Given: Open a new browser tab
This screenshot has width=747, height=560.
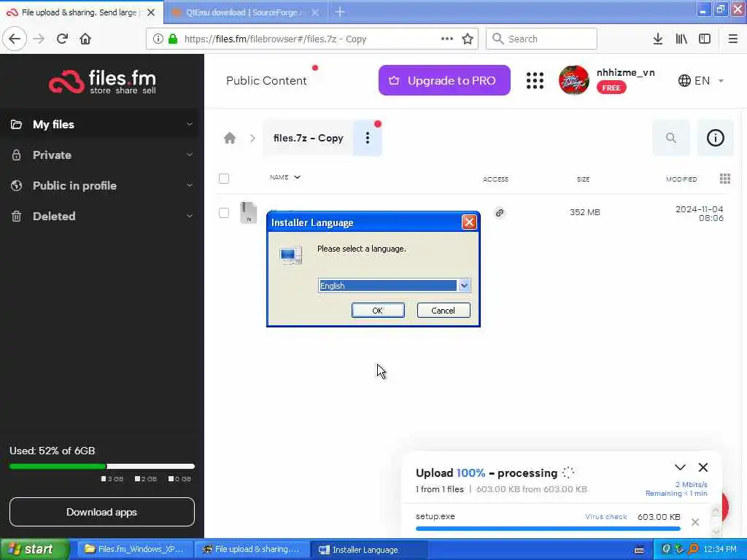Looking at the screenshot, I should 340,12.
